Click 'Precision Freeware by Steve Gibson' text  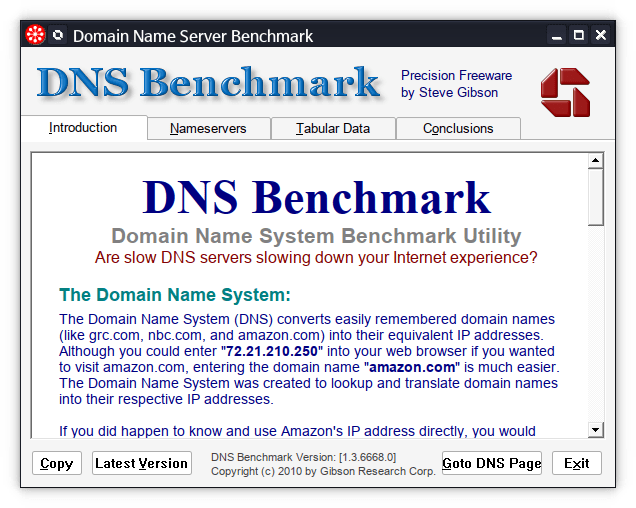[456, 84]
